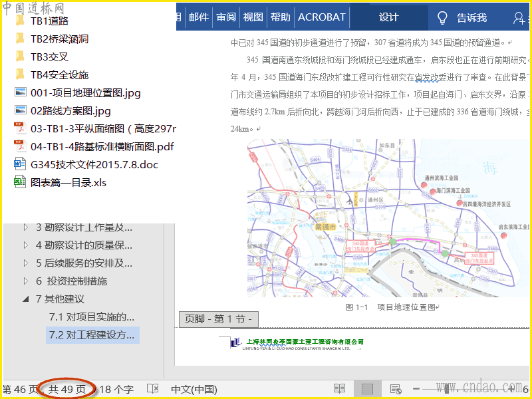Open 图表篇—目录.xls Excel file

[68, 182]
